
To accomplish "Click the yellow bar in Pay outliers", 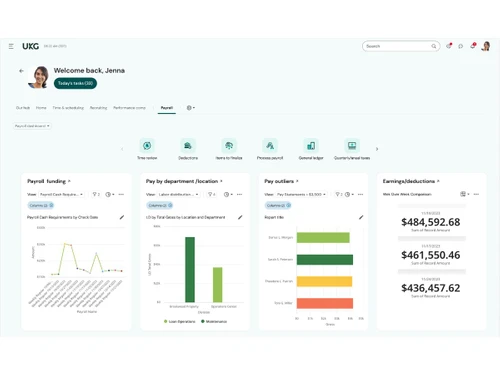I will [324, 281].
